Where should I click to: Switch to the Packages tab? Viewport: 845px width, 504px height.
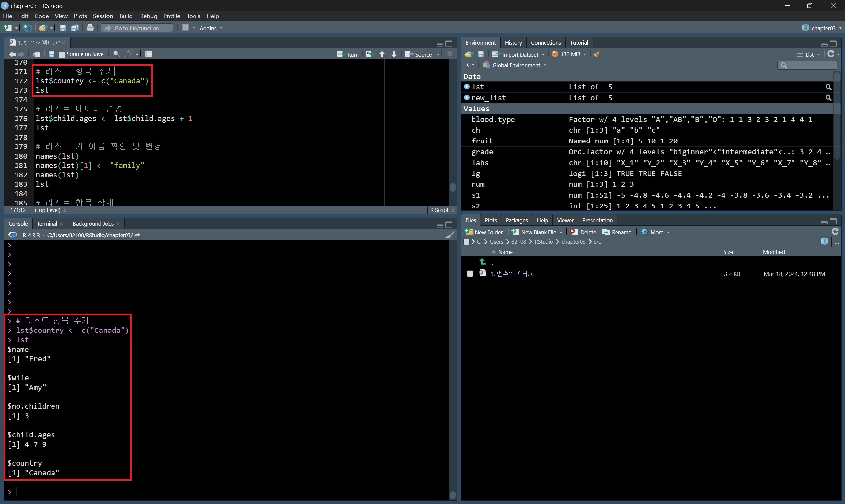(x=516, y=220)
